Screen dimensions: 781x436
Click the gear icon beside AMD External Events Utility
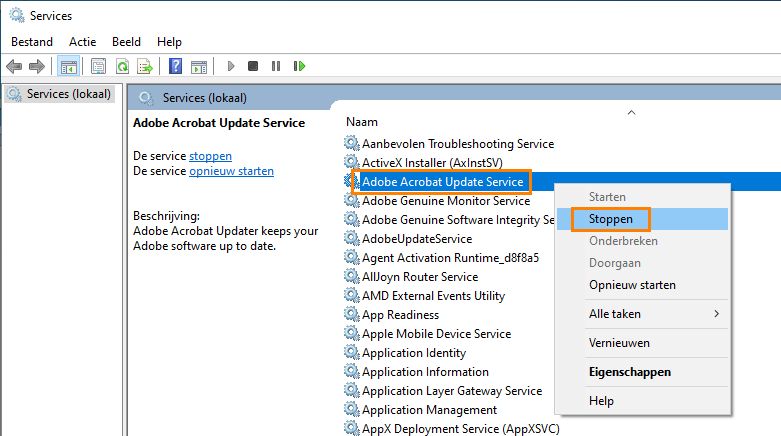coord(352,296)
